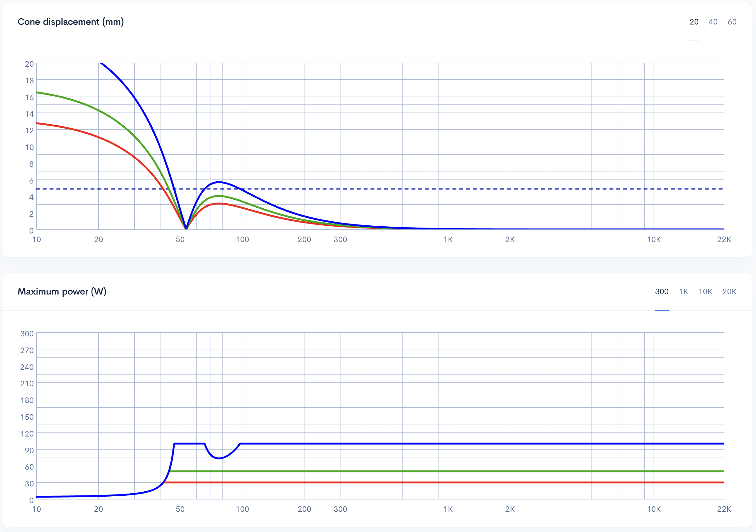Switch displacement range to 60

coord(732,22)
